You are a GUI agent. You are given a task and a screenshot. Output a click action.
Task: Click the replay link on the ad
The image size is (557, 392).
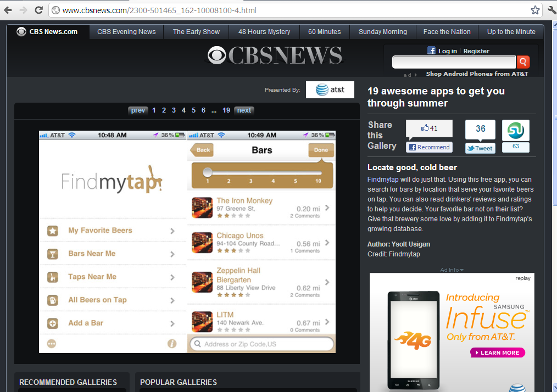pyautogui.click(x=522, y=278)
